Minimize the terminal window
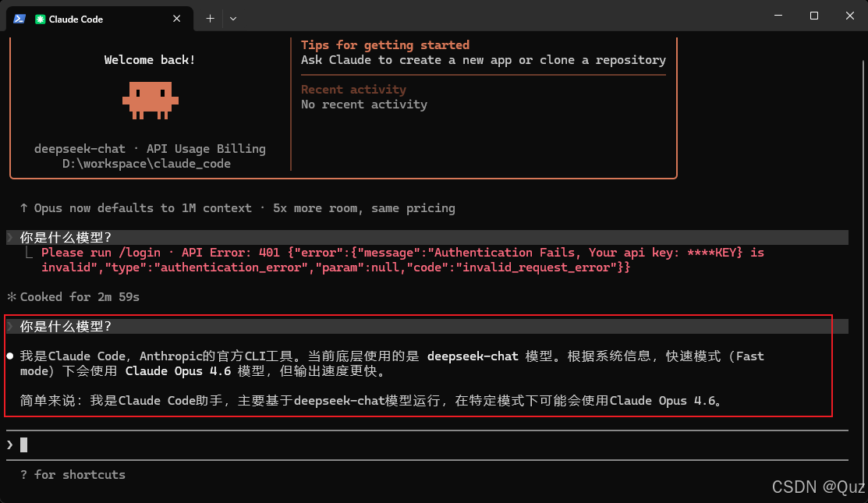This screenshot has height=503, width=868. pos(778,16)
